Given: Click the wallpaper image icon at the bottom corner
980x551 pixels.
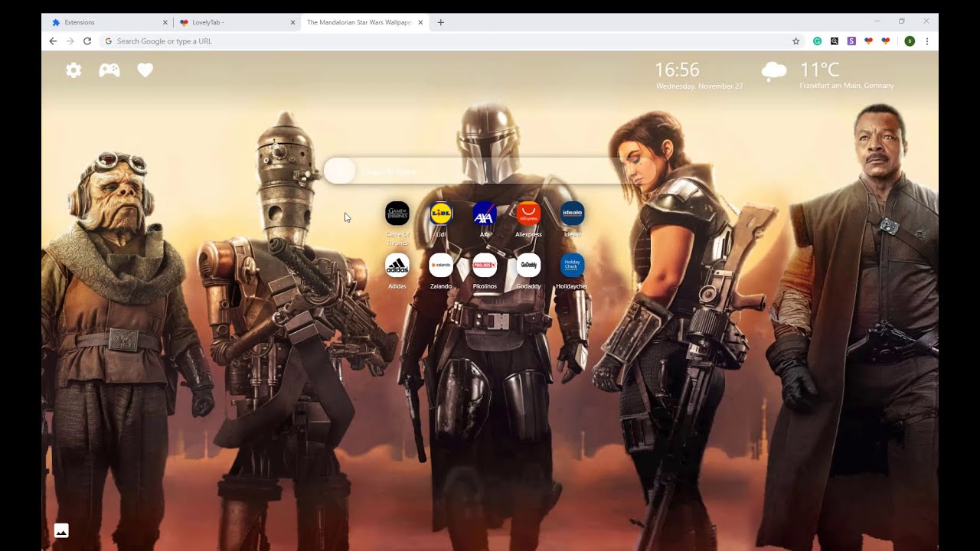Looking at the screenshot, I should click(x=61, y=530).
